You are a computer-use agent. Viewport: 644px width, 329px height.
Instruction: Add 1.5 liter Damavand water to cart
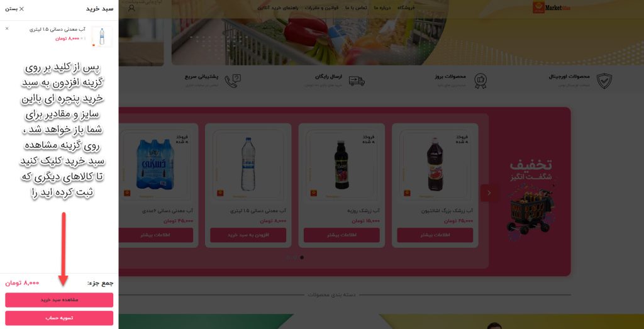pos(248,235)
